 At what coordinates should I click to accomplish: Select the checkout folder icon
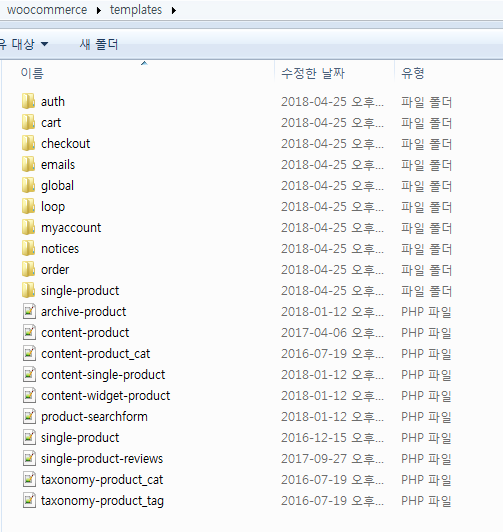click(28, 143)
